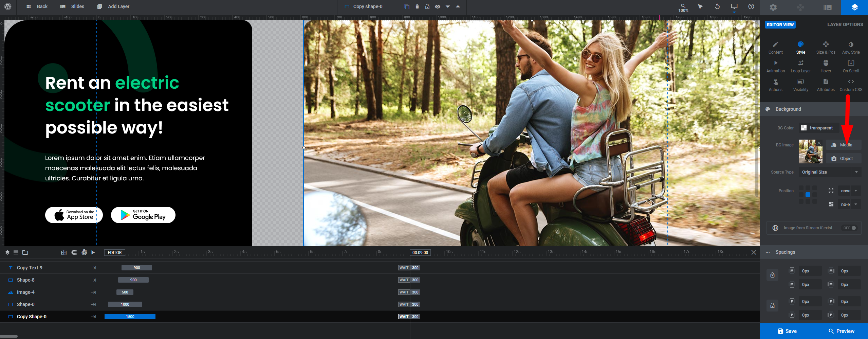Toggle lock on Copy shape-0 layer
The image size is (868, 339).
point(427,6)
